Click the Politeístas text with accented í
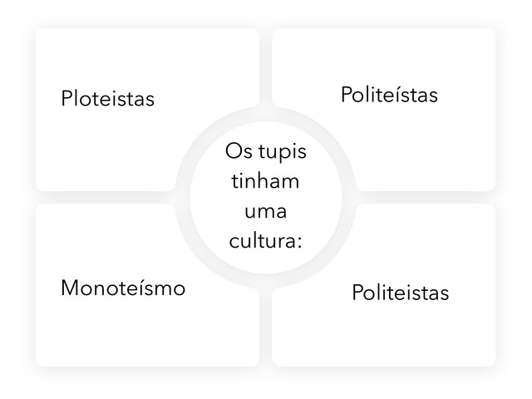 click(389, 94)
